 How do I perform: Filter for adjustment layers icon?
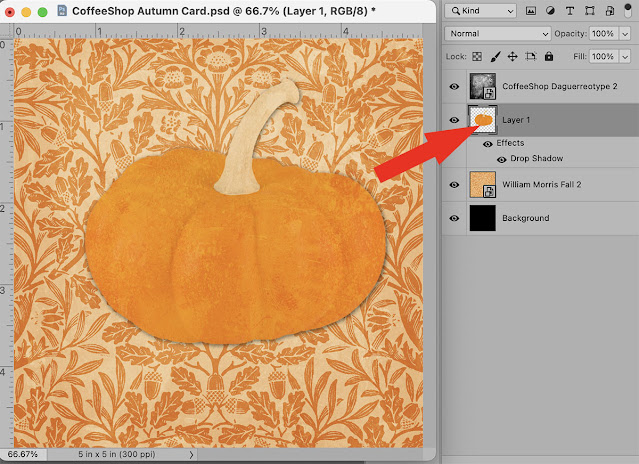(550, 11)
